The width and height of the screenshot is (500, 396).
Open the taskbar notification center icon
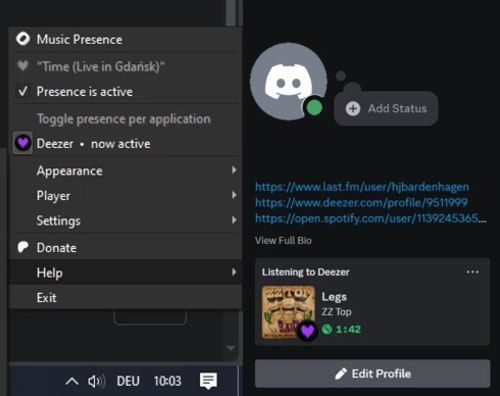click(x=208, y=381)
